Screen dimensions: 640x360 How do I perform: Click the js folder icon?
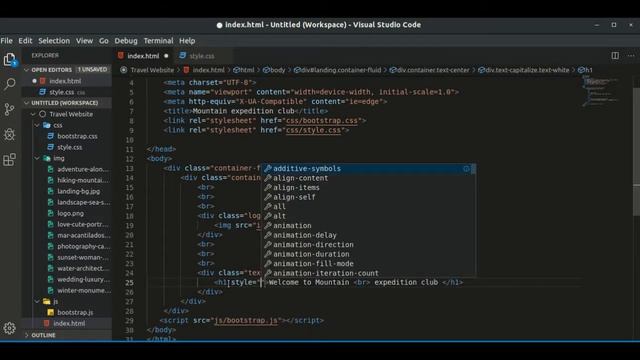47,301
